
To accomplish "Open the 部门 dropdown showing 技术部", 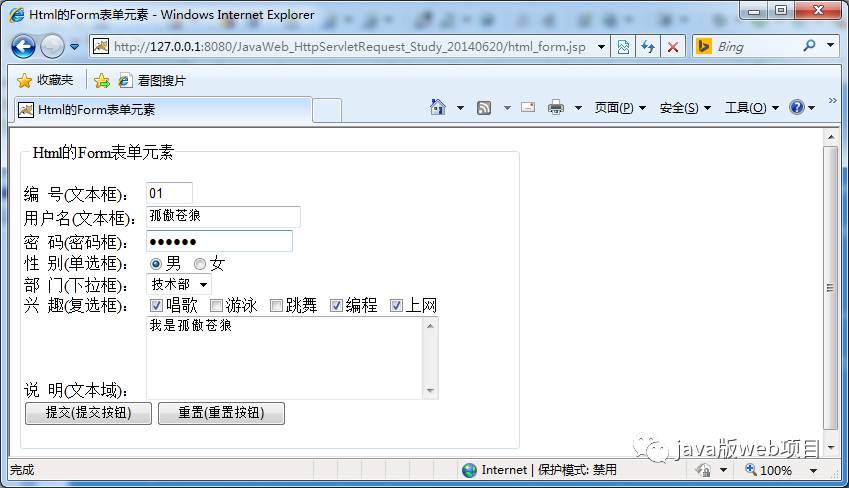I will click(x=179, y=284).
